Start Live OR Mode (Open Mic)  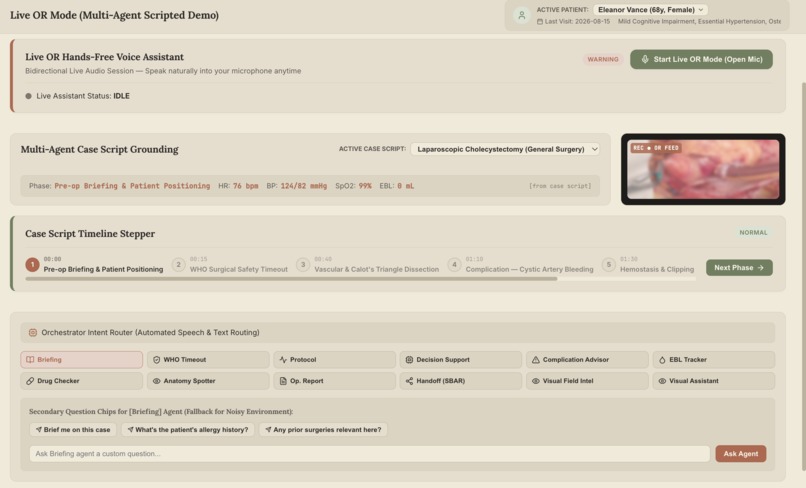[x=701, y=59]
